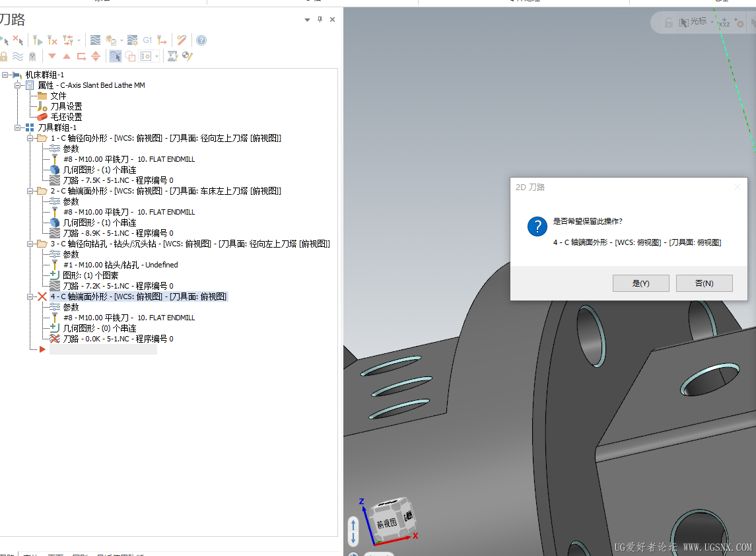Click the red insert arrow in tree
The width and height of the screenshot is (756, 556).
coord(42,349)
